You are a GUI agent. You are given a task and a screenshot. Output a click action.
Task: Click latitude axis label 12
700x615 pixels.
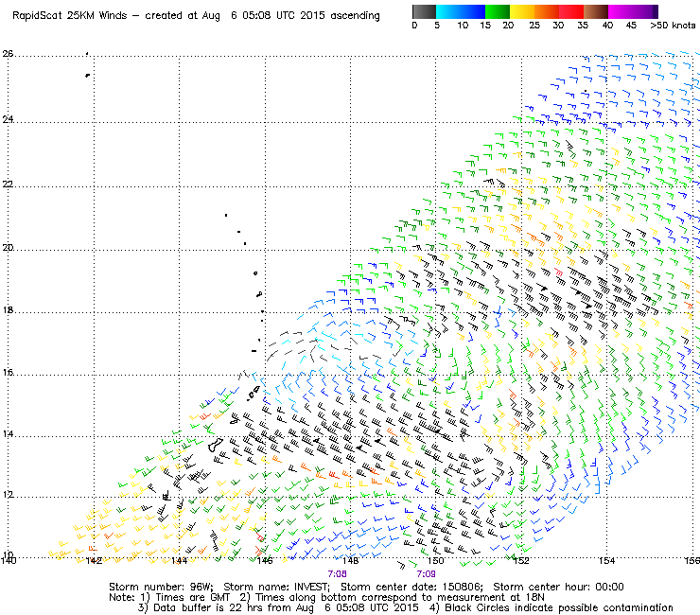click(8, 495)
